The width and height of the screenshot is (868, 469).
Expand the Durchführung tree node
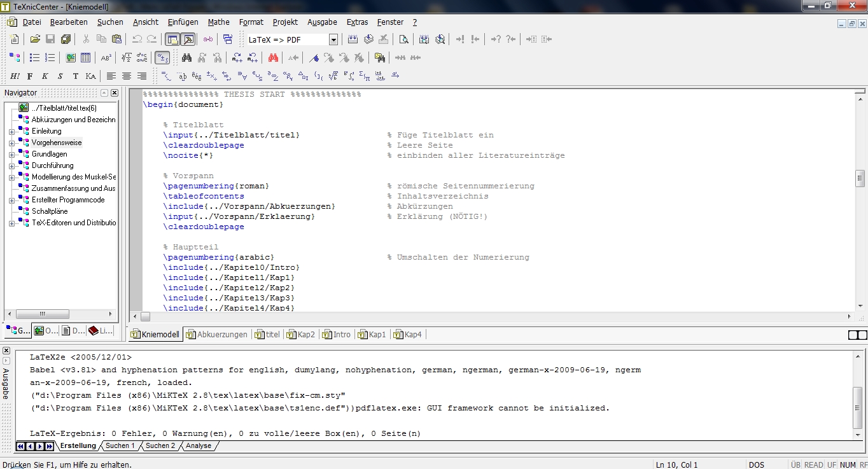pos(11,166)
